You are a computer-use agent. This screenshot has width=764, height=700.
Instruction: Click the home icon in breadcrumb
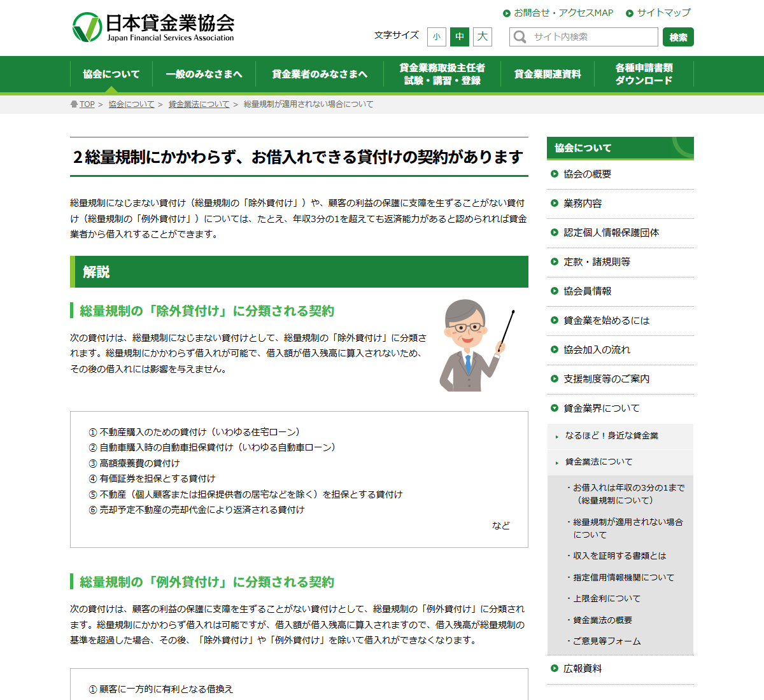pyautogui.click(x=74, y=104)
